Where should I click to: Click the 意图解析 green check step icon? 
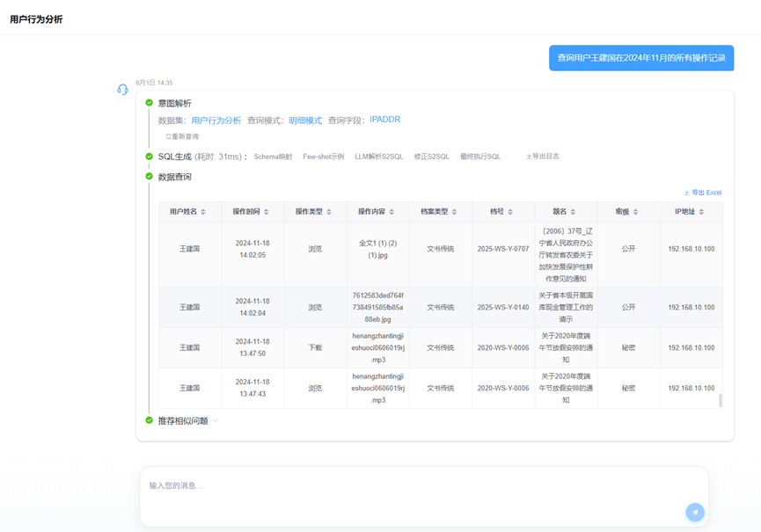tap(149, 102)
